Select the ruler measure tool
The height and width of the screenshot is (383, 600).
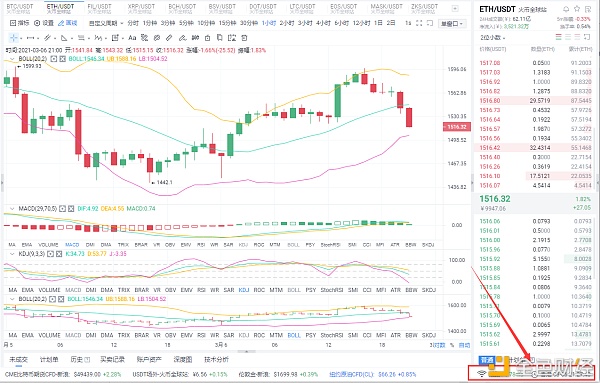(169, 38)
